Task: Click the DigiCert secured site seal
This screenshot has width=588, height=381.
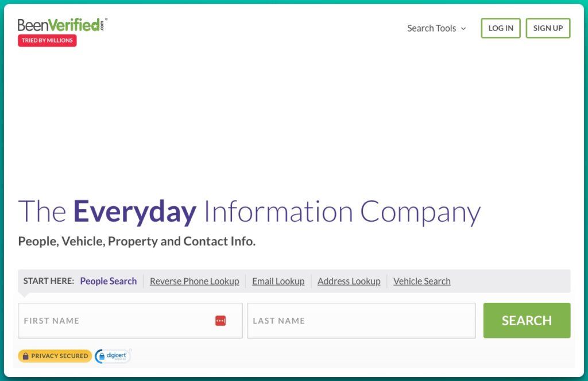Action: [x=112, y=356]
